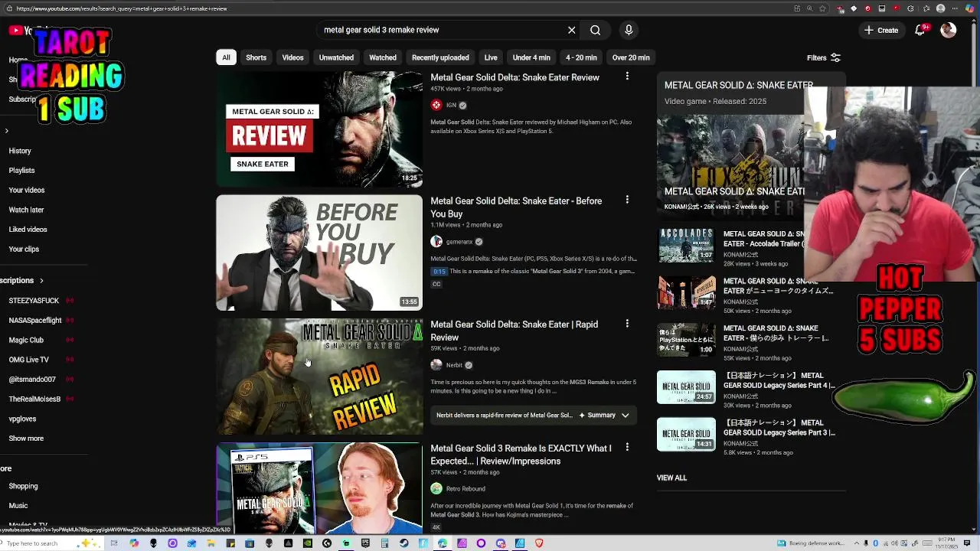
Task: Open more options for Before You Buy video
Action: pyautogui.click(x=627, y=200)
